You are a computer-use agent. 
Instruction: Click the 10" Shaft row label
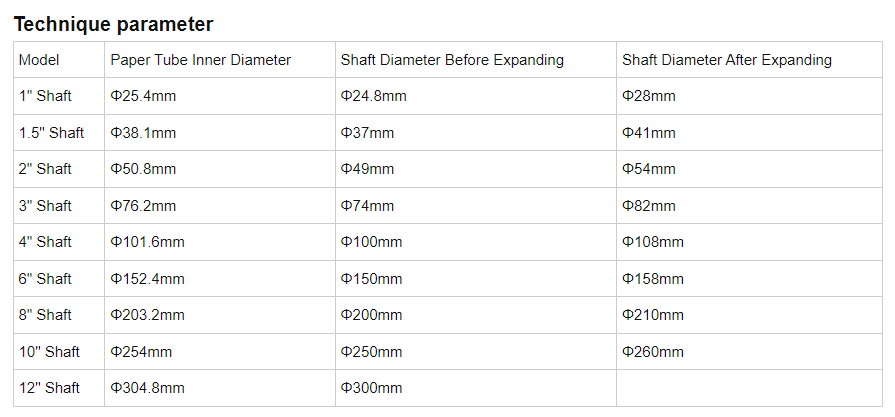click(x=49, y=352)
